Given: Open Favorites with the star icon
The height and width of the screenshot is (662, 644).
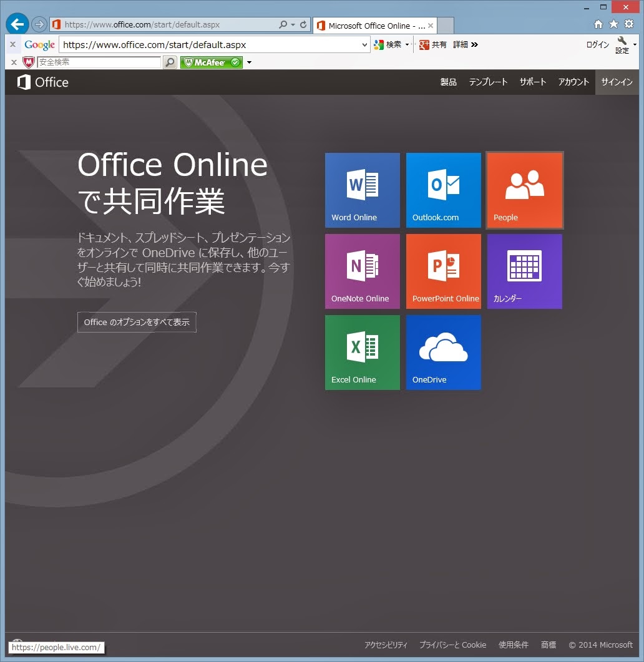Looking at the screenshot, I should [x=613, y=24].
